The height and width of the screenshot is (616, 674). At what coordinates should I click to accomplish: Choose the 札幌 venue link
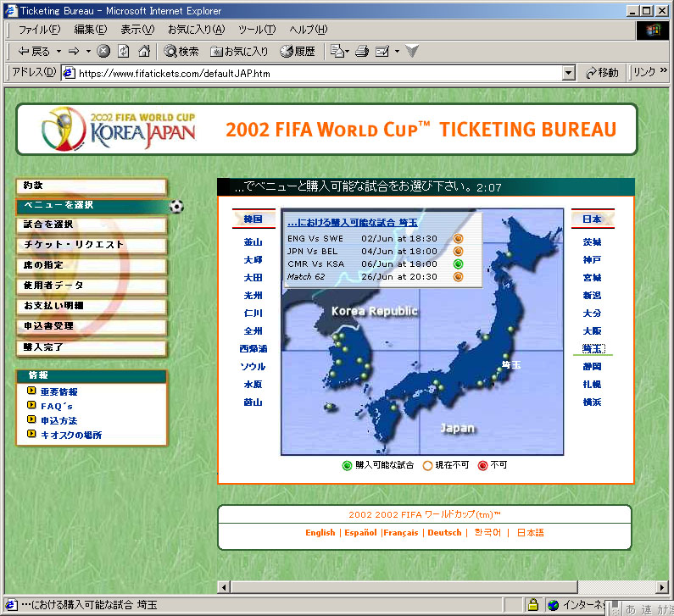click(x=592, y=384)
